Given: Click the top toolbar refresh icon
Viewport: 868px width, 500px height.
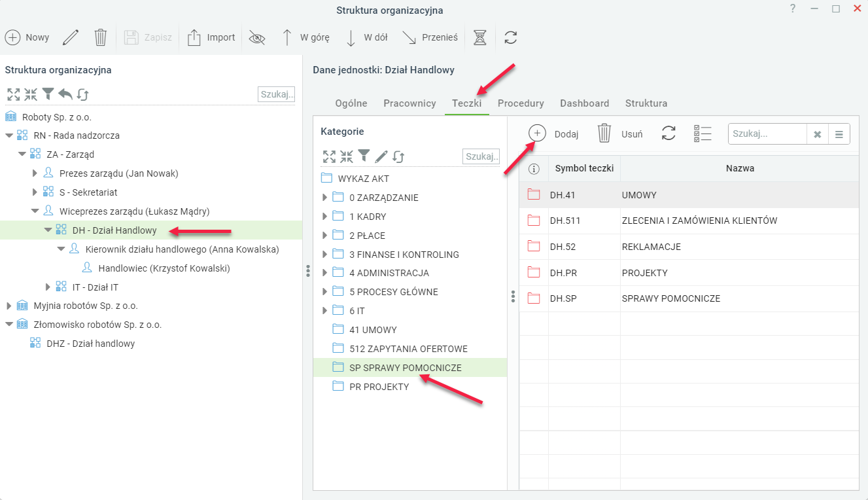Looking at the screenshot, I should (x=511, y=37).
